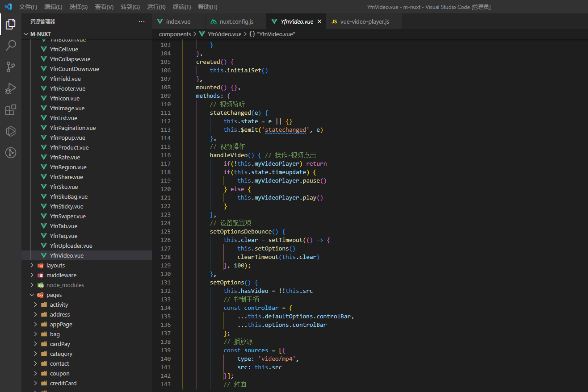Close the YfnVideo.vue editor tab
The height and width of the screenshot is (392, 588).
pyautogui.click(x=319, y=21)
